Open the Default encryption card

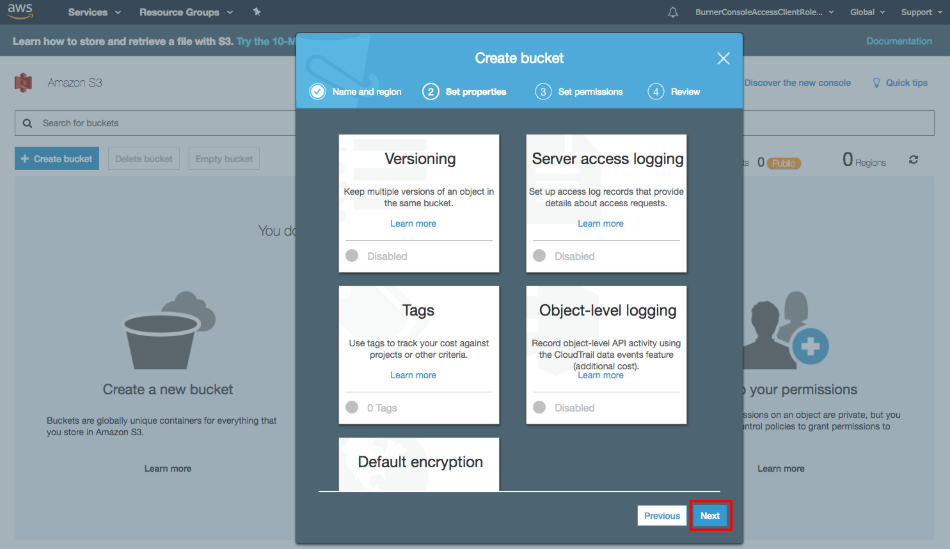coord(419,464)
